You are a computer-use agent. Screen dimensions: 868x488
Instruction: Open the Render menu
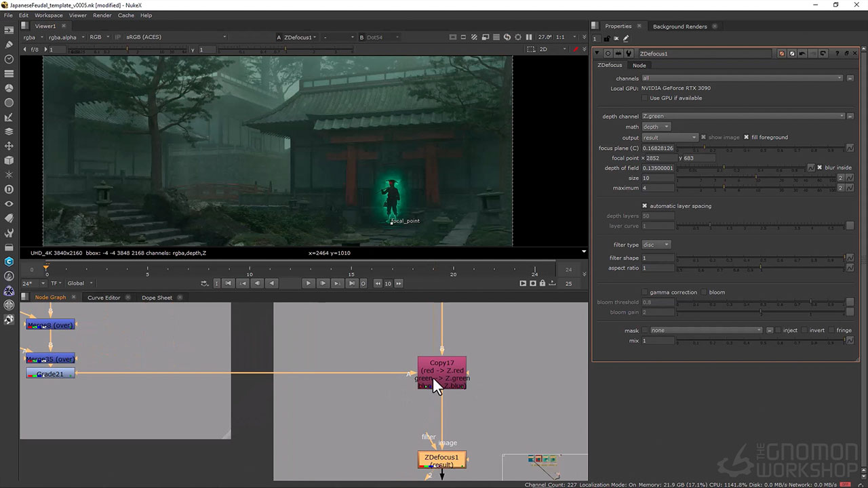click(x=102, y=15)
